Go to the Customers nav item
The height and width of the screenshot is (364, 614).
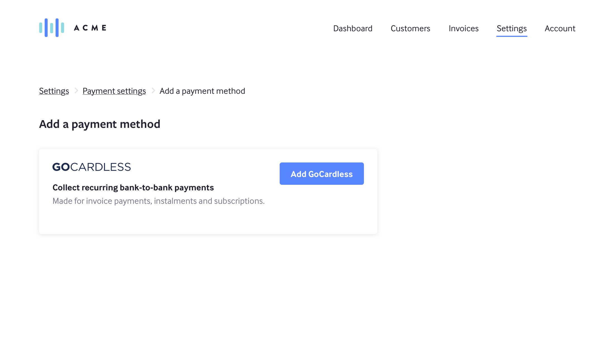click(x=410, y=28)
